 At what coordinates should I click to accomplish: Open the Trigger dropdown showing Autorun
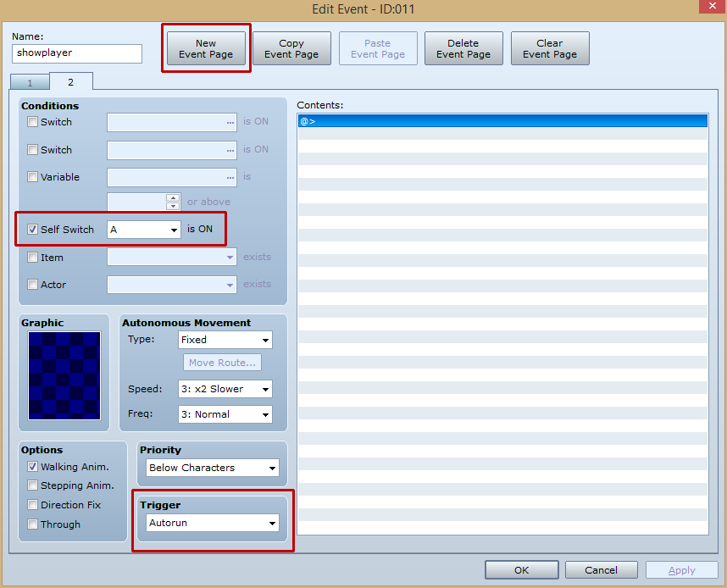point(213,523)
